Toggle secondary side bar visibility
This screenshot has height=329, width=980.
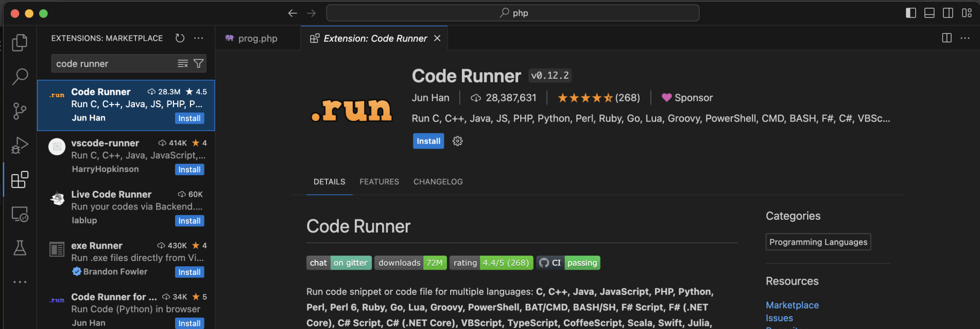(x=948, y=13)
